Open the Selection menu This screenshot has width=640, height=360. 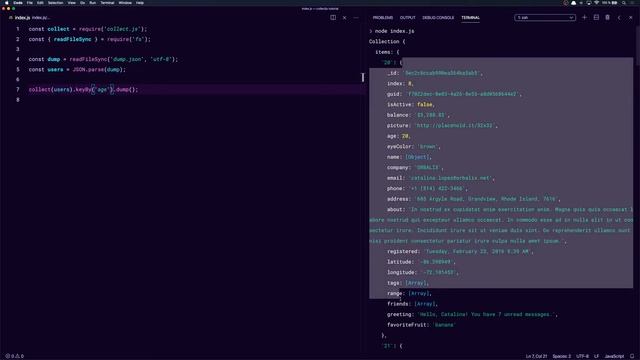tap(56, 2)
